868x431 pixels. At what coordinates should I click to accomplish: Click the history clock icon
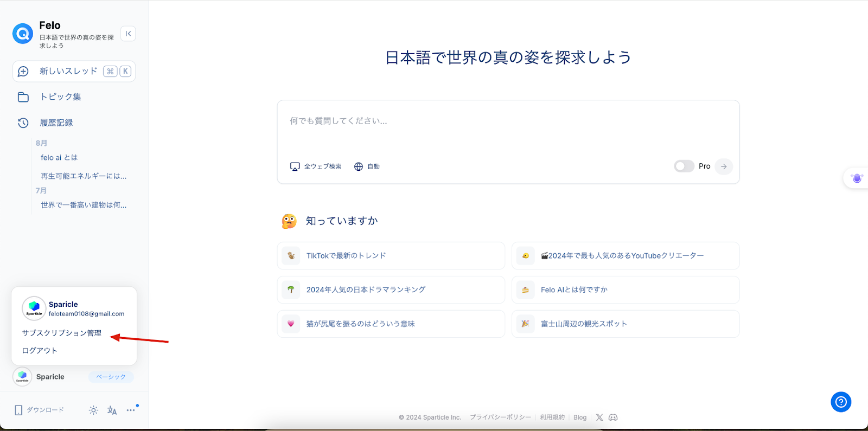point(23,123)
